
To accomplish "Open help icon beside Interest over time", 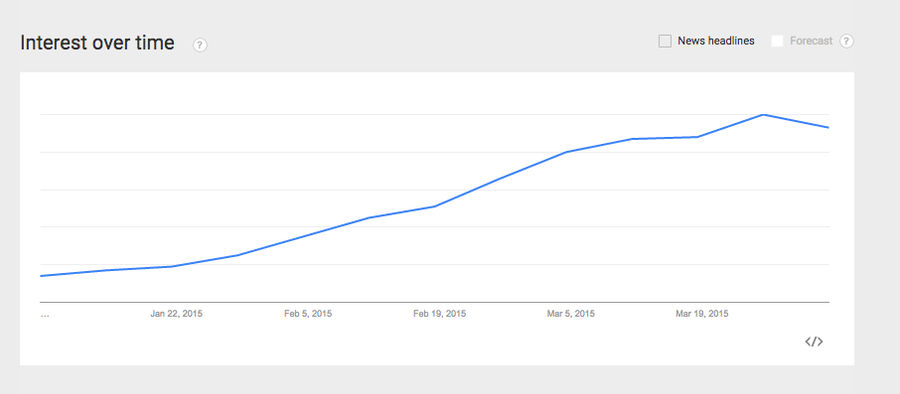I will click(200, 45).
